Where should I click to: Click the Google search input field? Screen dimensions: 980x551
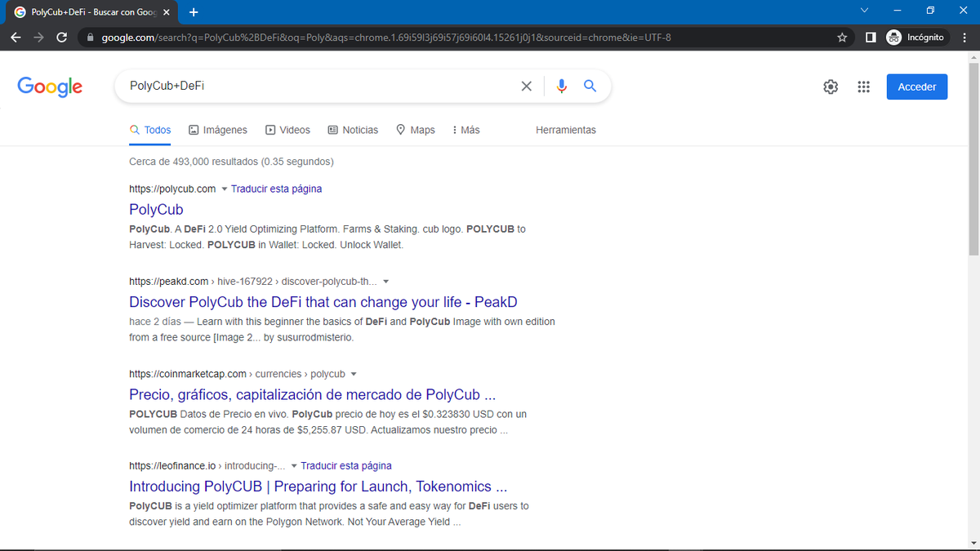click(318, 86)
